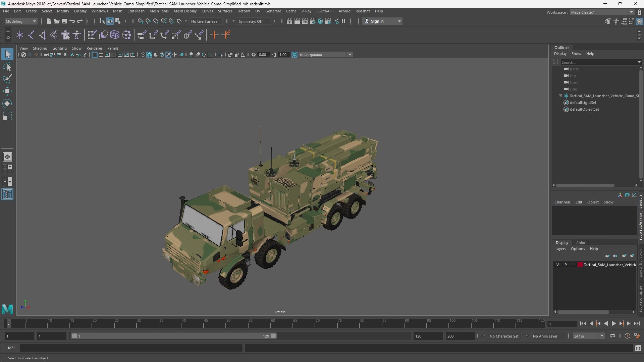Toggle loop playback mode
Viewport: 644px width, 362px height.
click(x=612, y=336)
